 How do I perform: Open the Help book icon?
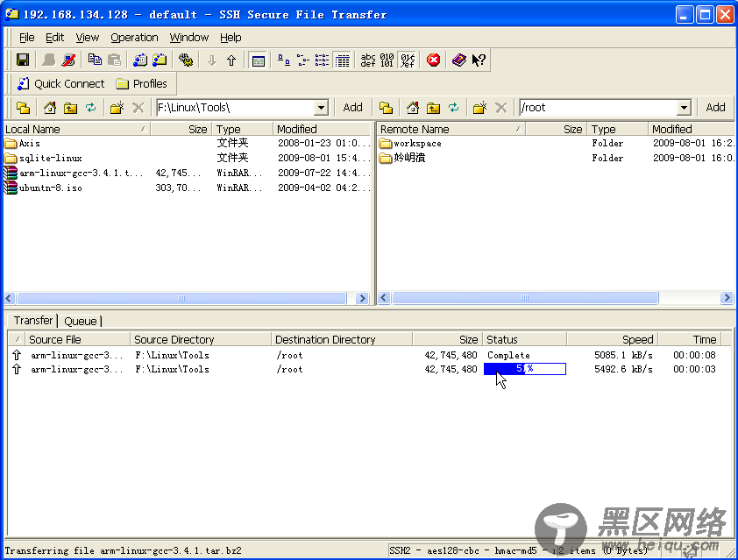459,60
